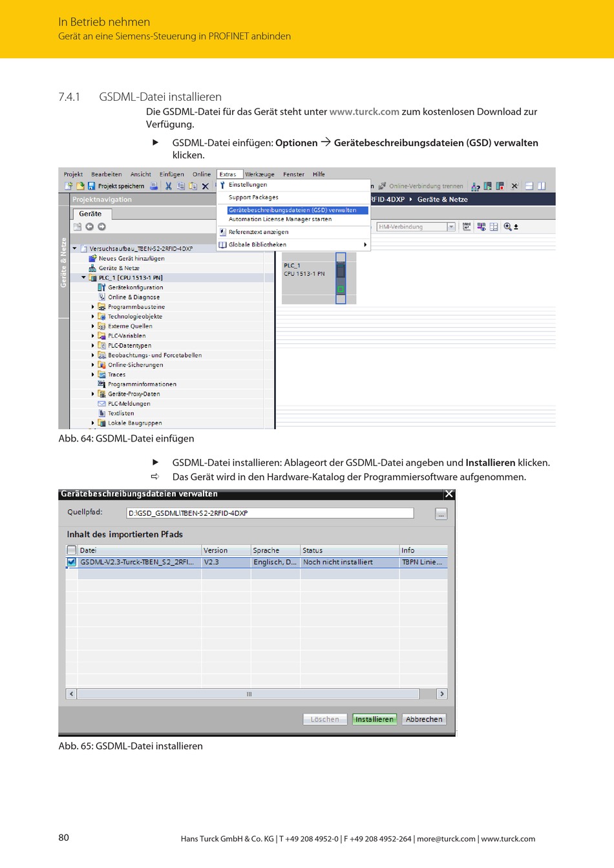This screenshot has height=868, width=614.
Task: Click the table layout icon in network toolbar
Action: tap(494, 227)
